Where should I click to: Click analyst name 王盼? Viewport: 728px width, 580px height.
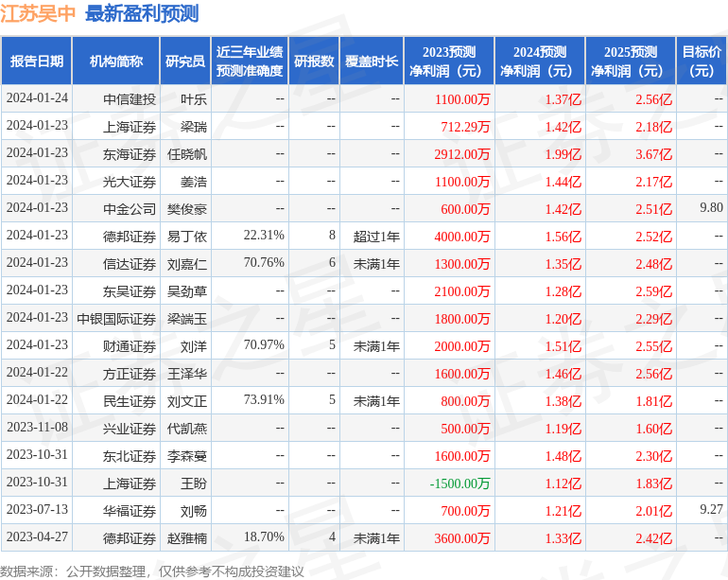(194, 483)
